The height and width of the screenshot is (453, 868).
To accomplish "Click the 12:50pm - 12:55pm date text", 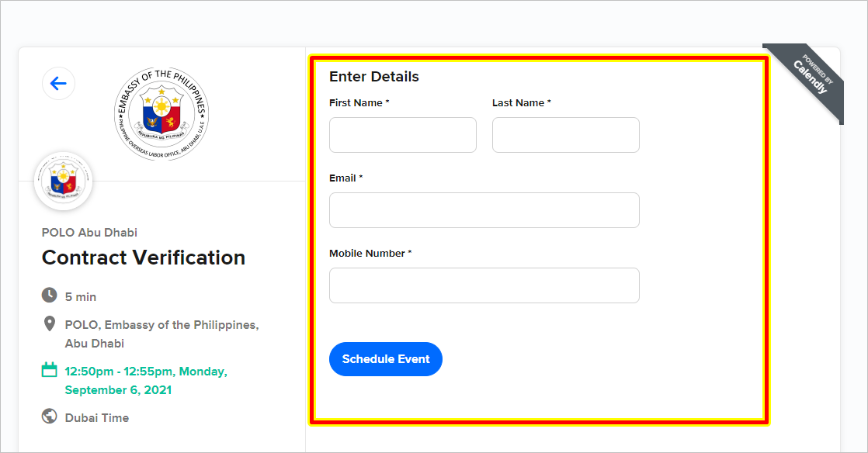I will pos(146,381).
